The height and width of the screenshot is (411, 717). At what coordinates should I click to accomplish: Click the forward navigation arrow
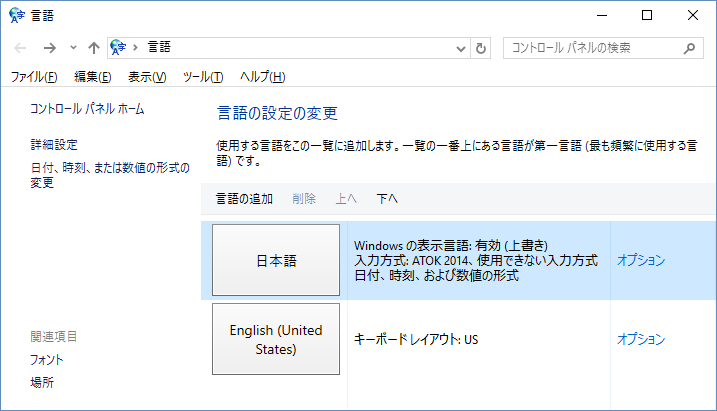(x=49, y=47)
